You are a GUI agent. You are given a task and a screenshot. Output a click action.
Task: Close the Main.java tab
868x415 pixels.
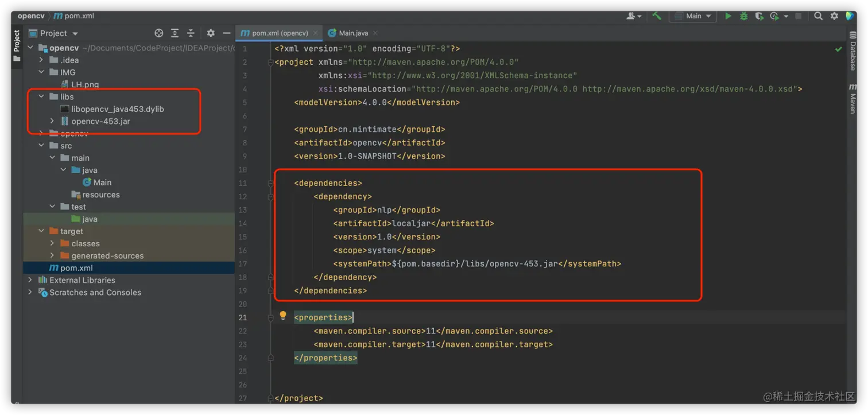(375, 33)
